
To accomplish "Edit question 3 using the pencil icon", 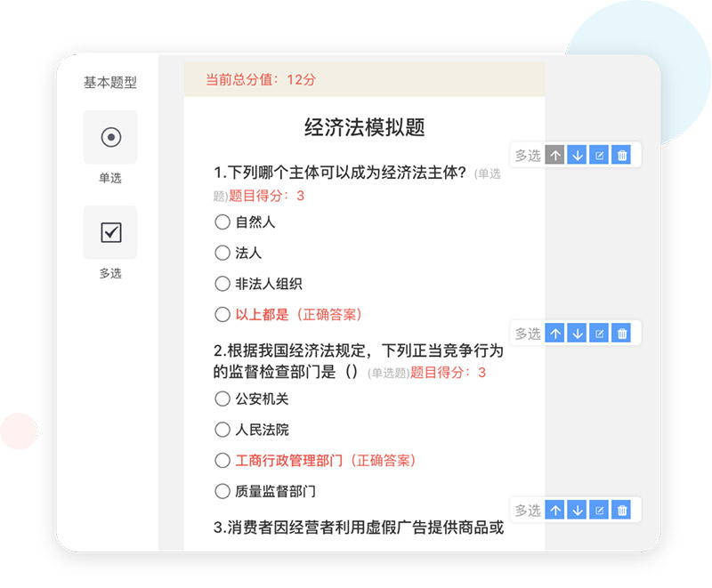I will (600, 510).
